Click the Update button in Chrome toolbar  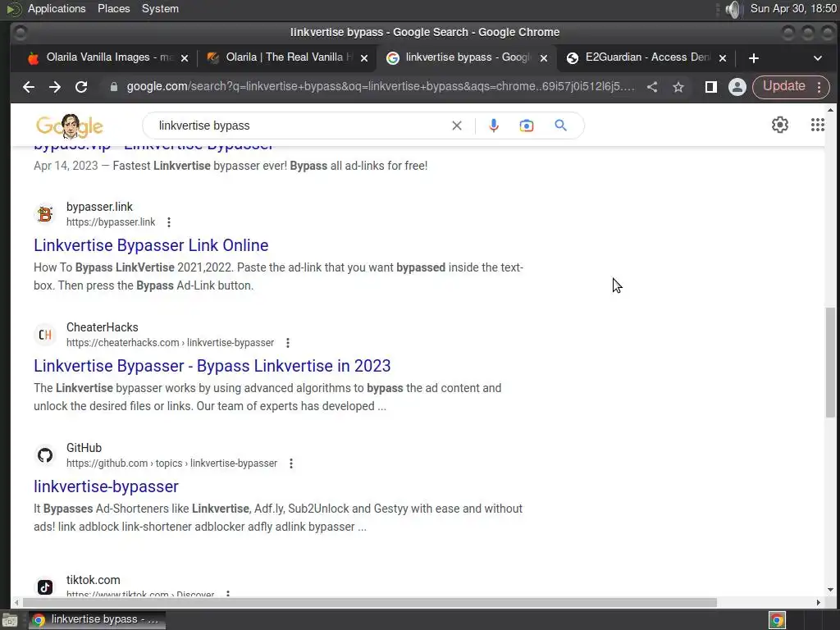783,86
